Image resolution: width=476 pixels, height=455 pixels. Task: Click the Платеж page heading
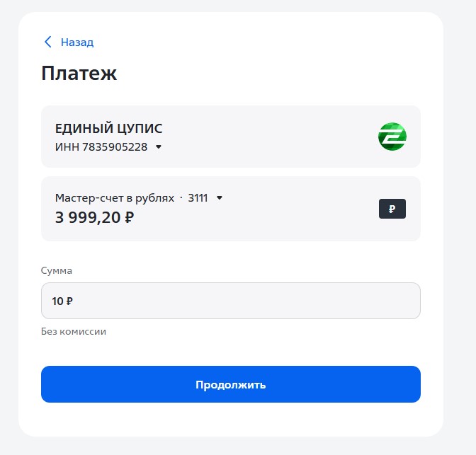79,74
